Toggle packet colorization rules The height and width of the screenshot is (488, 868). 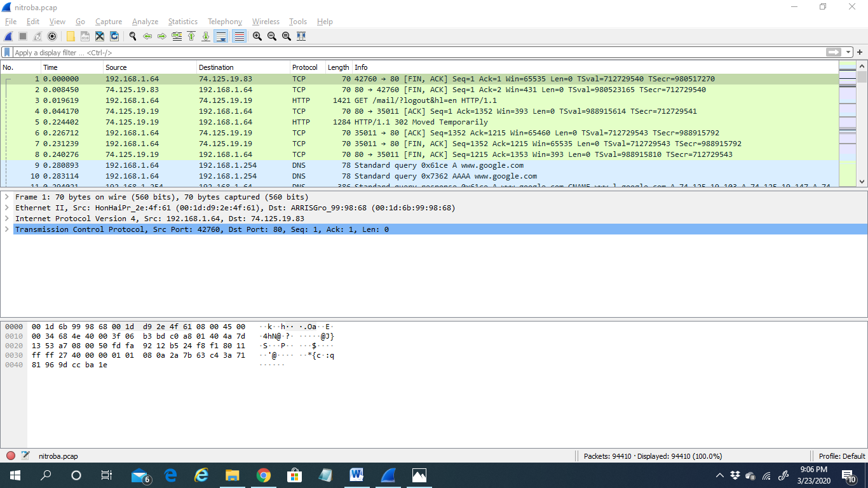(239, 37)
